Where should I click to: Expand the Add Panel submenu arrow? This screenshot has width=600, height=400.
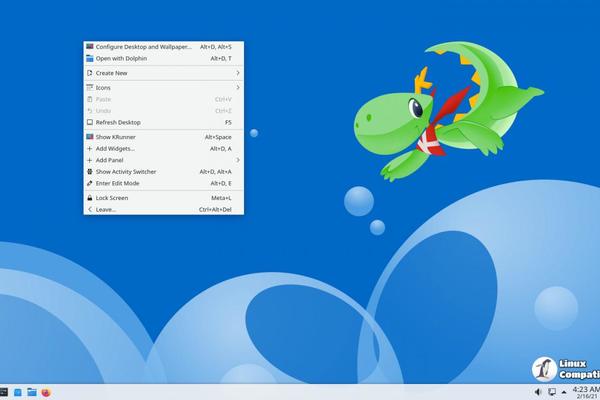point(237,160)
